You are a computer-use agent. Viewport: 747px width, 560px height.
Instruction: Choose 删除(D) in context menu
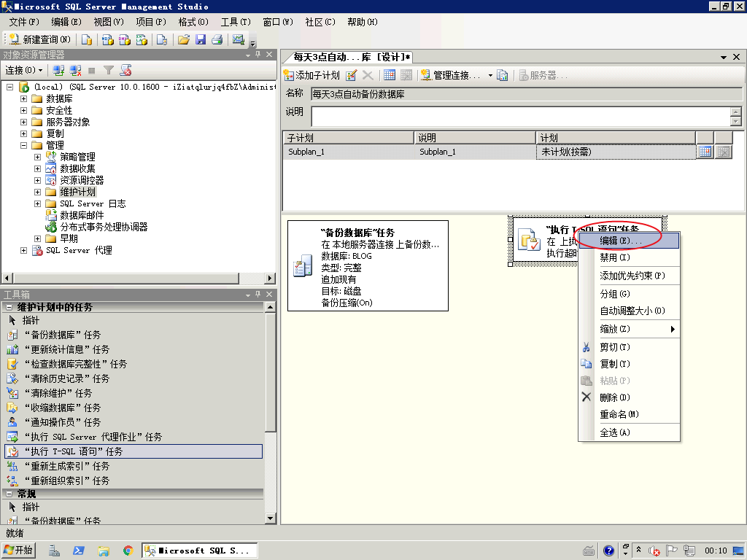click(x=629, y=397)
